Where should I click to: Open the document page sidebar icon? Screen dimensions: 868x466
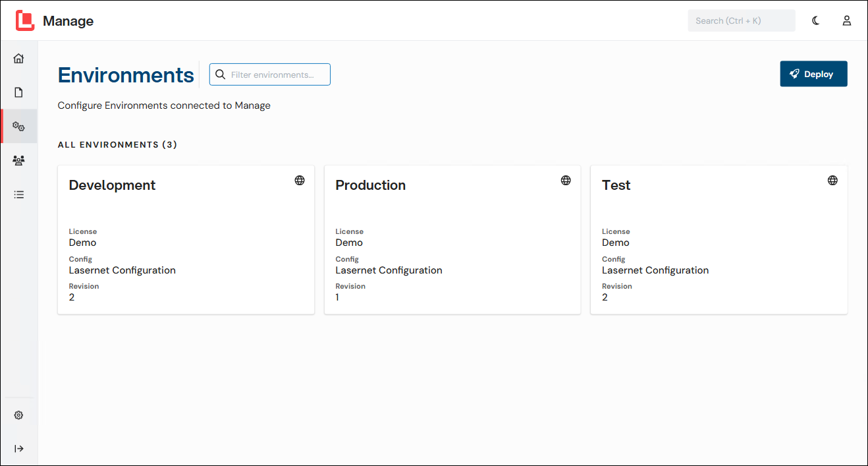point(18,92)
